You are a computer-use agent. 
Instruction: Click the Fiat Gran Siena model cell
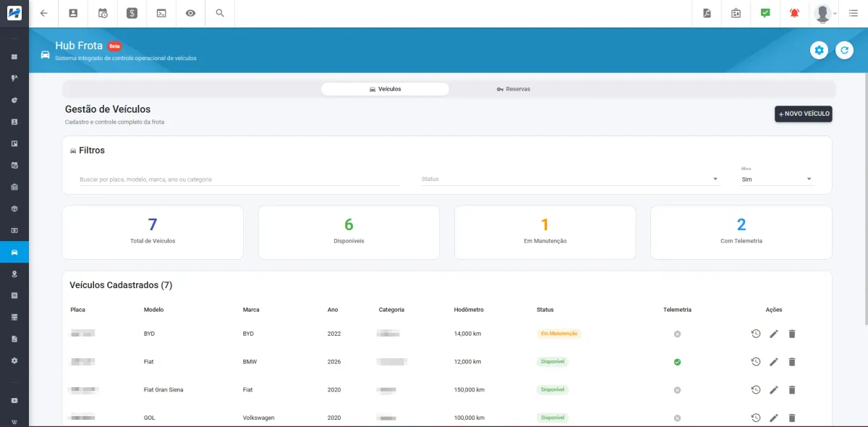click(x=163, y=389)
